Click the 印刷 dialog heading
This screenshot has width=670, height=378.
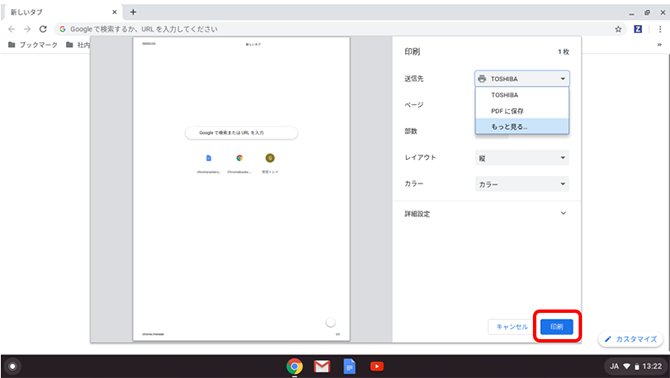tap(412, 52)
